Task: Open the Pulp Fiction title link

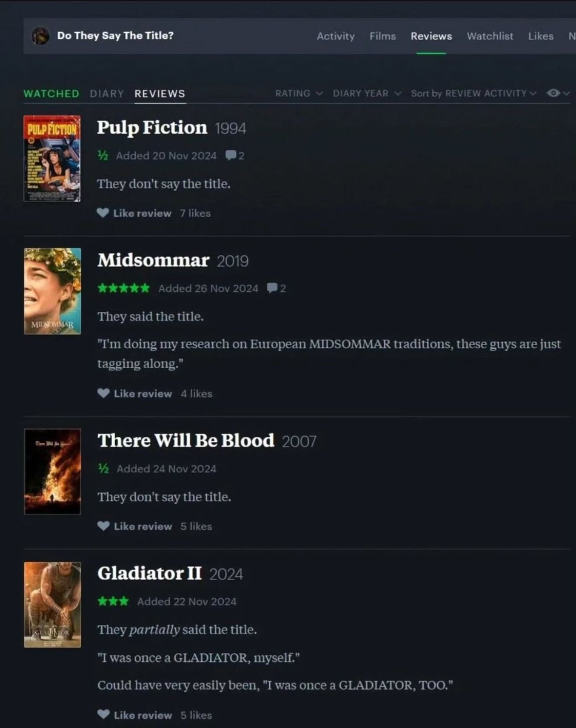Action: pyautogui.click(x=152, y=127)
